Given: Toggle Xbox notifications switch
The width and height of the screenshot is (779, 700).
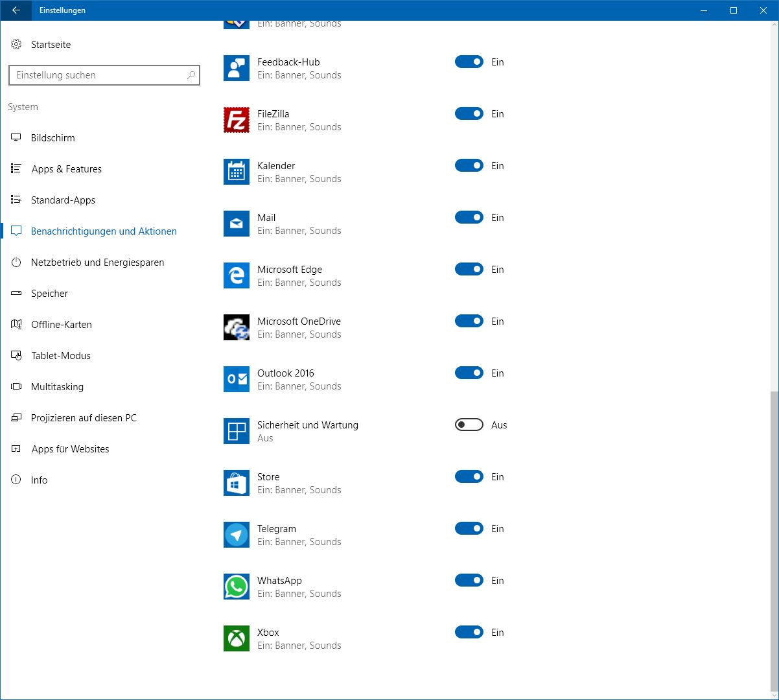Looking at the screenshot, I should click(469, 632).
